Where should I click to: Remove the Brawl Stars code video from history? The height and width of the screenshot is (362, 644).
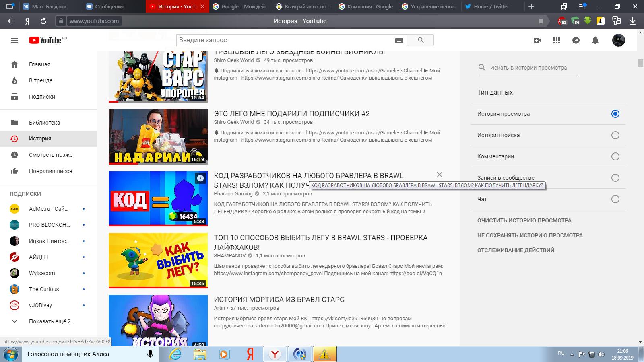pyautogui.click(x=440, y=175)
